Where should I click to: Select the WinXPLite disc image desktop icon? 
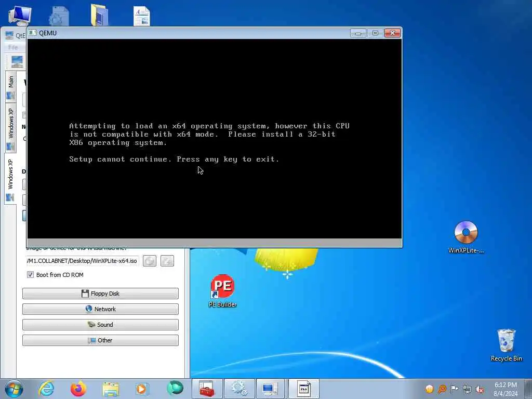466,237
